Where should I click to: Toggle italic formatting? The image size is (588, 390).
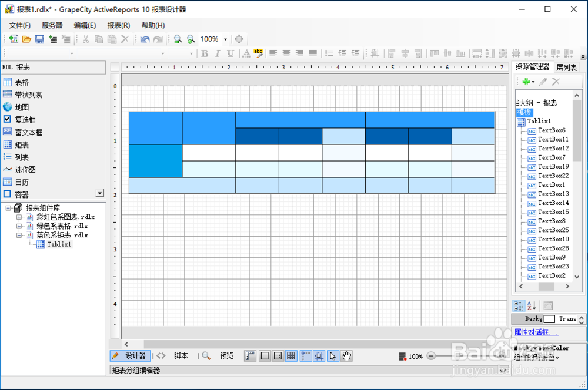(218, 53)
